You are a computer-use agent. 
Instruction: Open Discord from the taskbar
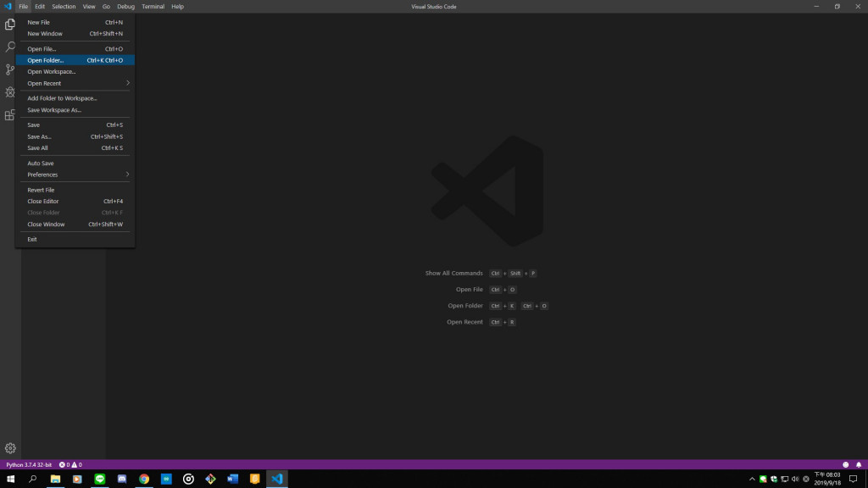point(122,480)
